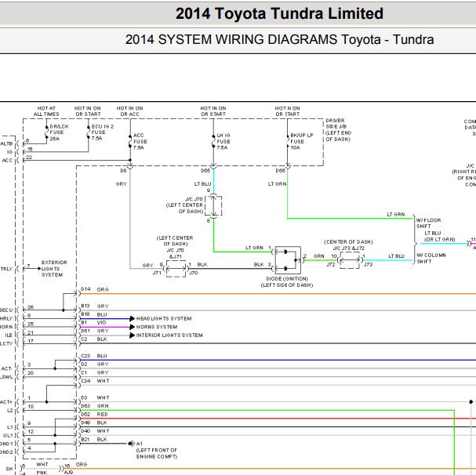
Task: Select the 'B18 BLU' wire label
Action: [x=94, y=314]
